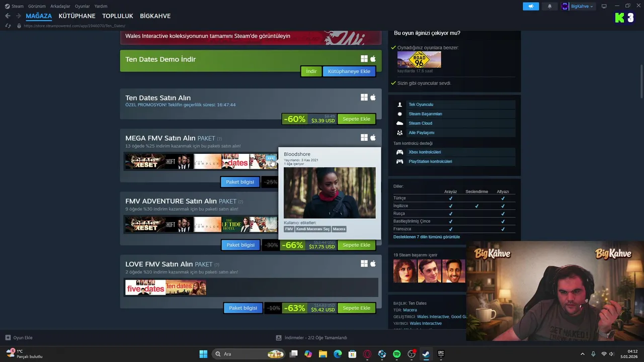Open Spotify from the taskbar
The width and height of the screenshot is (644, 362).
(396, 354)
